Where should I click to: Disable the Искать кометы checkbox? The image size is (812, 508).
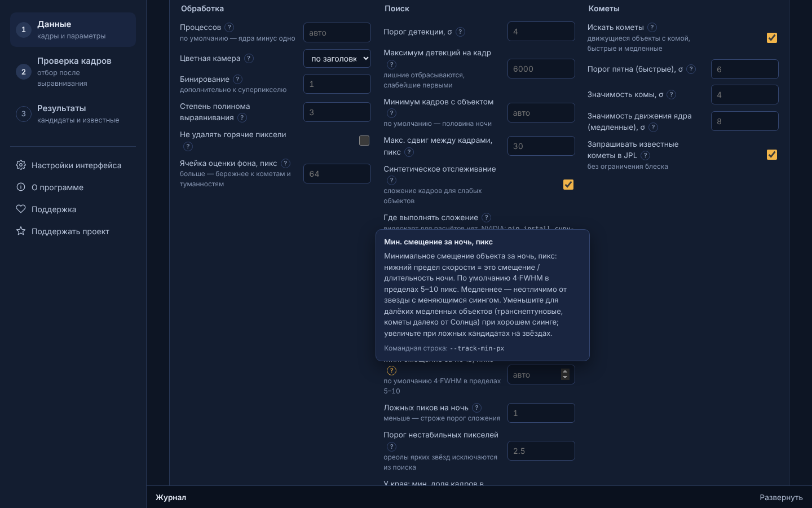(772, 38)
